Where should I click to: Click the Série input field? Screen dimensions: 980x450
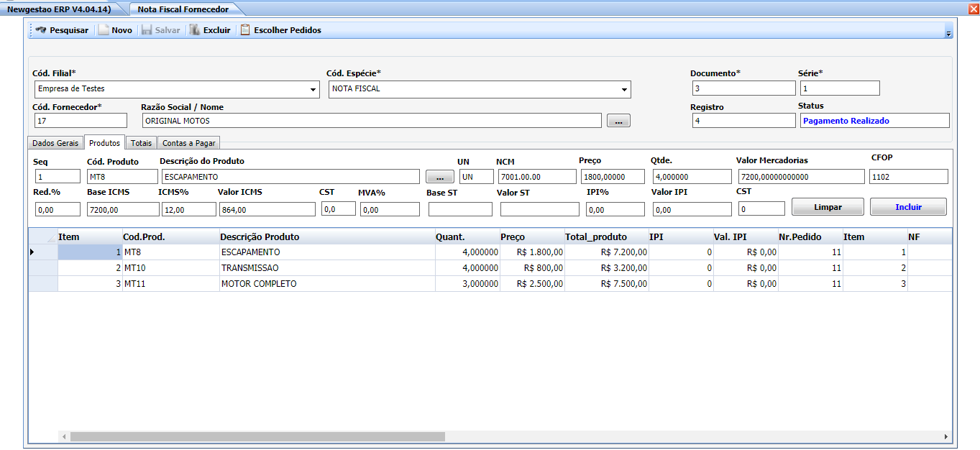[839, 88]
